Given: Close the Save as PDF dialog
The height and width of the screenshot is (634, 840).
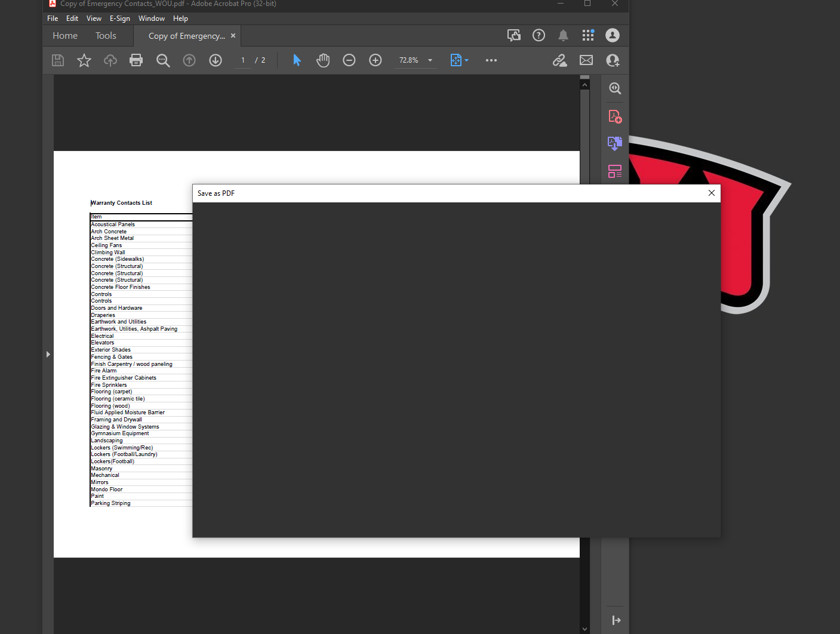Looking at the screenshot, I should pos(712,193).
